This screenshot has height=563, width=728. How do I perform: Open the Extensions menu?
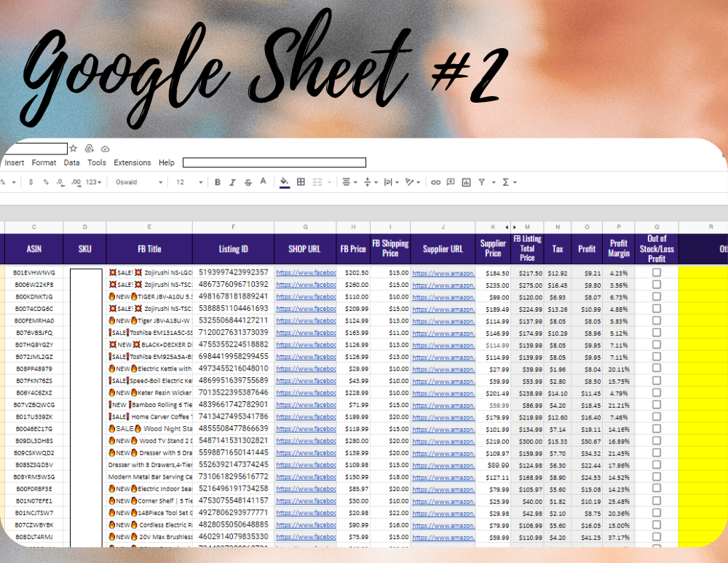coord(132,162)
